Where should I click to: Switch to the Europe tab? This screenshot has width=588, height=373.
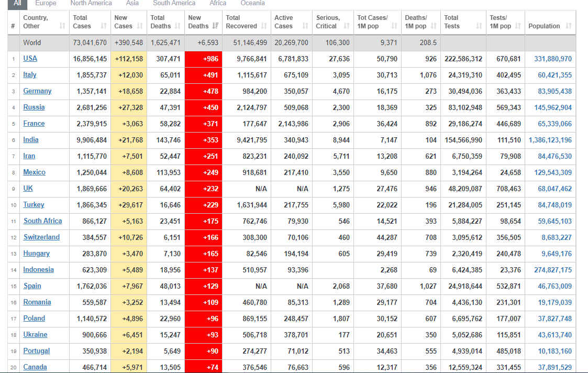(46, 3)
